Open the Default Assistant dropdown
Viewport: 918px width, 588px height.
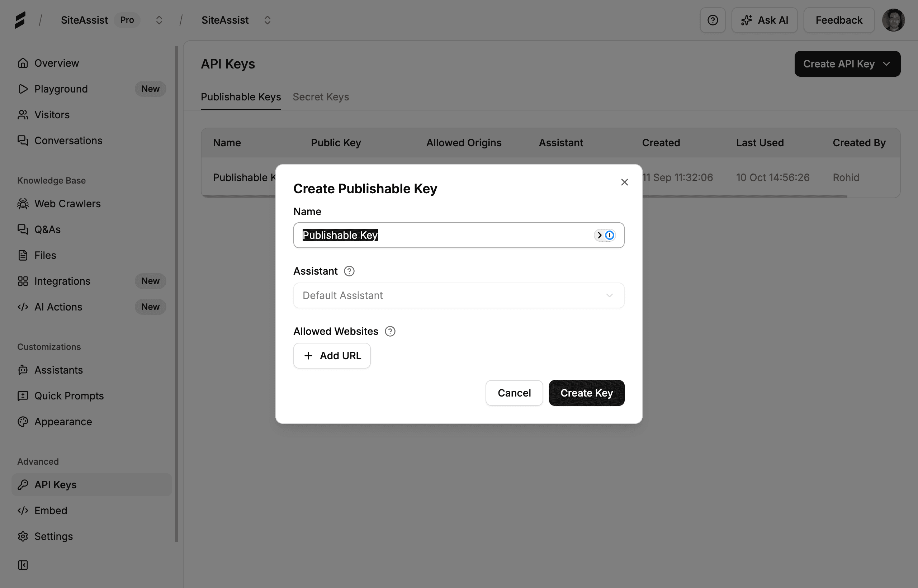[x=458, y=295]
